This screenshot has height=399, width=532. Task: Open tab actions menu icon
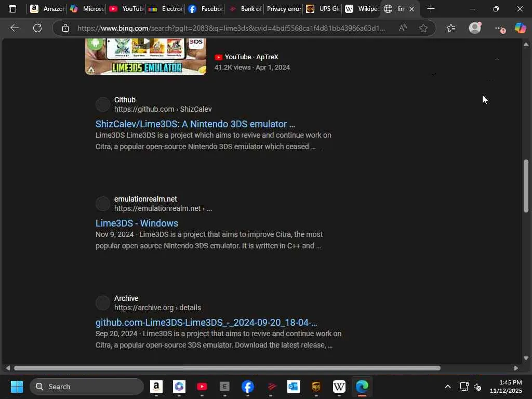click(x=12, y=9)
